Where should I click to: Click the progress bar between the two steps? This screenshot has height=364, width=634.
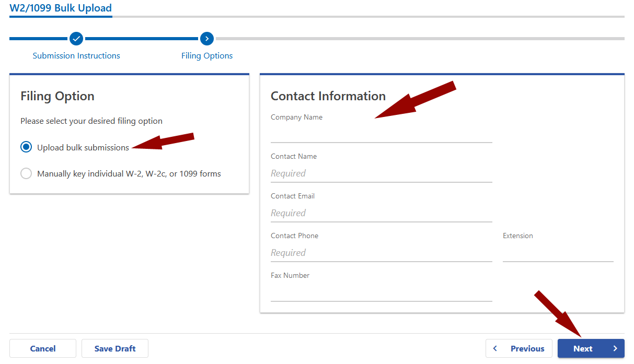click(x=142, y=39)
